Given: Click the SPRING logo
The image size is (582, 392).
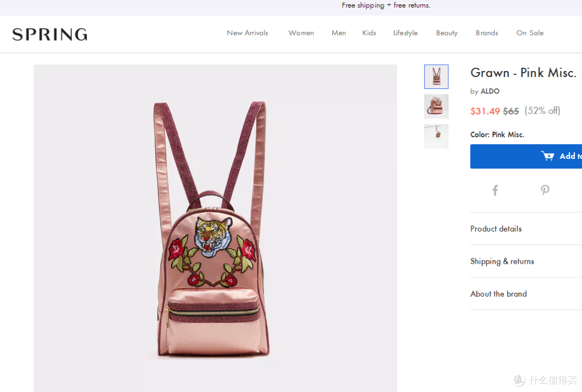Looking at the screenshot, I should point(50,34).
